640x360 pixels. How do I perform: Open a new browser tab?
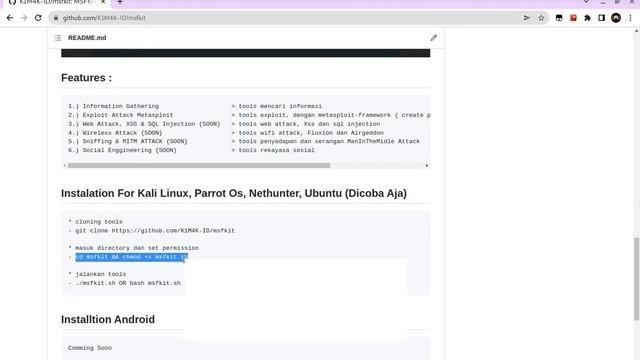pos(120,2)
